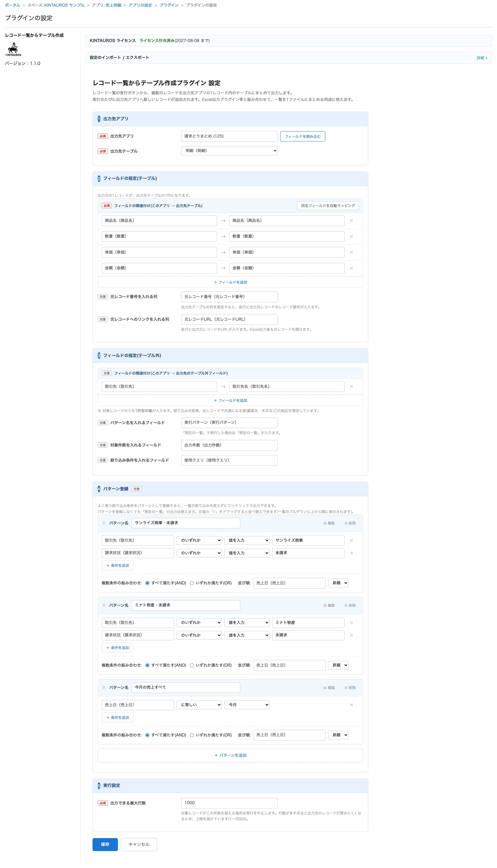
Task: Delete the 売上日 に等しい 今月 condition
Action: (x=351, y=705)
